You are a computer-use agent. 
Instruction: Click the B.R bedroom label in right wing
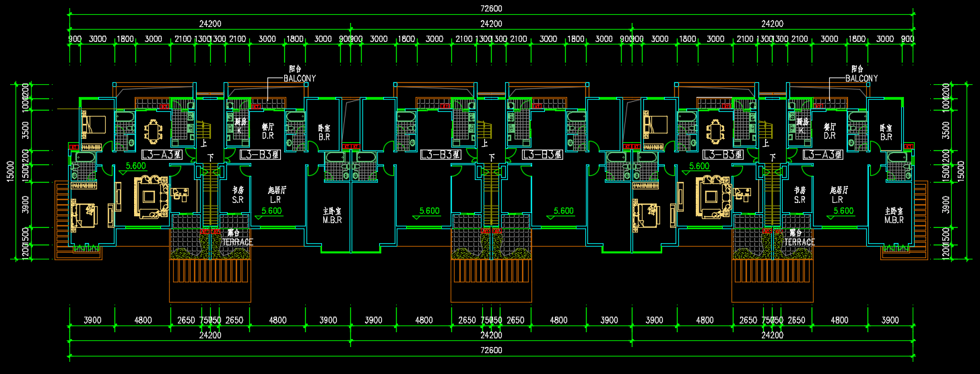click(x=886, y=137)
